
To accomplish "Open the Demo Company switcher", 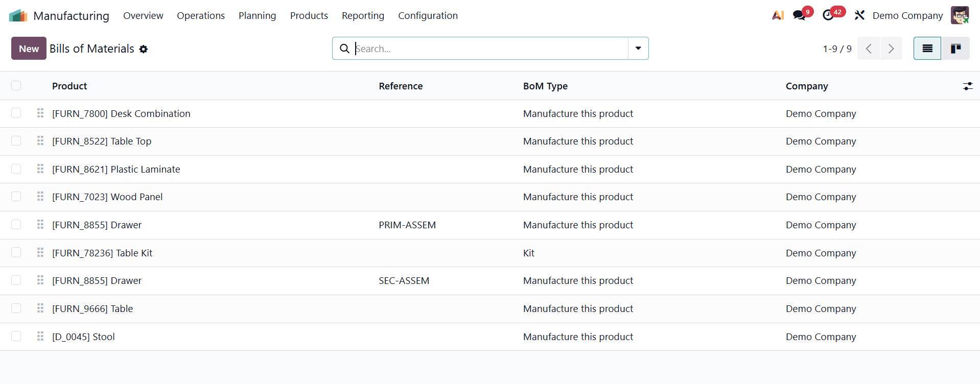I will (x=907, y=15).
